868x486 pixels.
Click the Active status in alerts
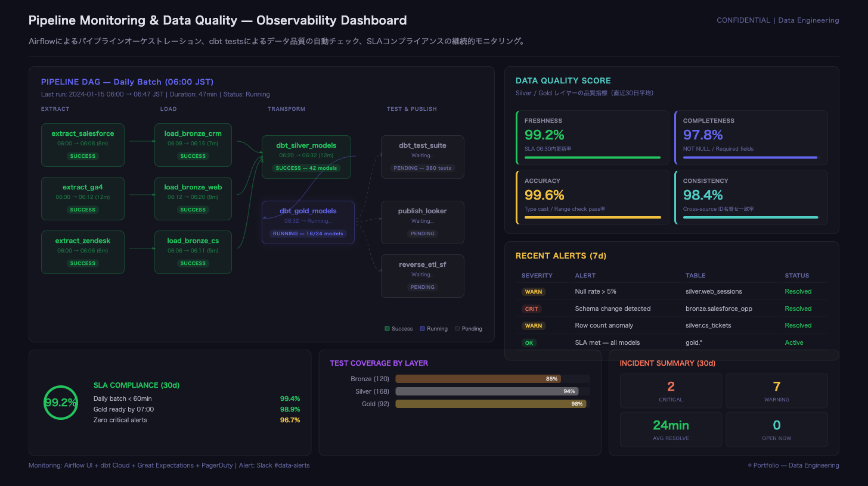click(793, 343)
